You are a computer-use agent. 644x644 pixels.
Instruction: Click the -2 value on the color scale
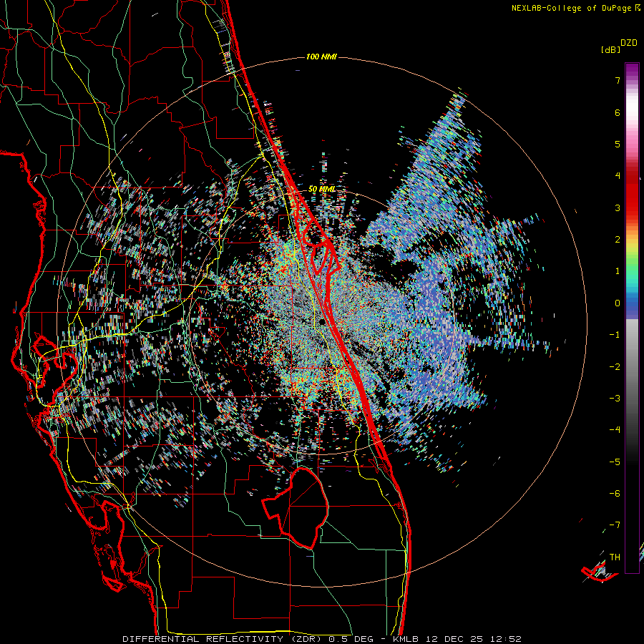(x=615, y=367)
